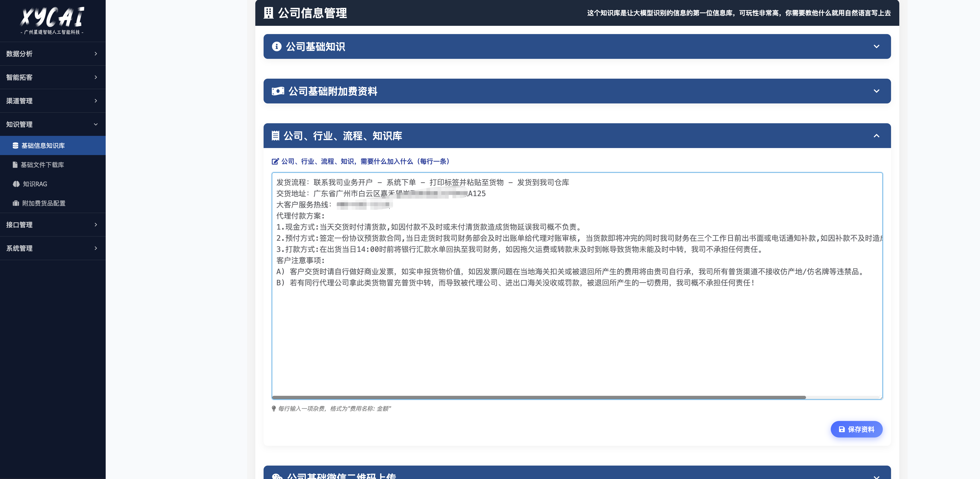Select 基础文件下载库 submenu item
This screenshot has width=980, height=479.
click(x=52, y=165)
